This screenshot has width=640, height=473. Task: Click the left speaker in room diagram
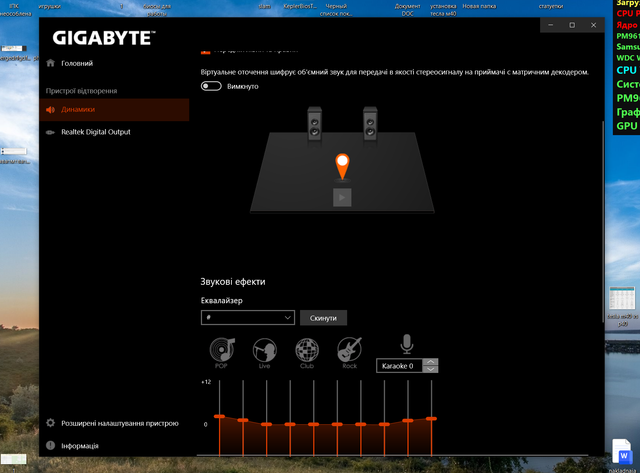coord(314,124)
